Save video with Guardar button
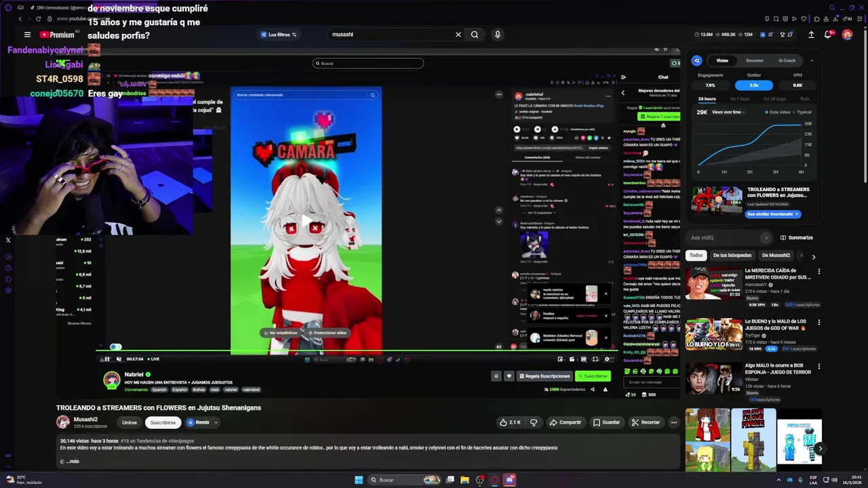This screenshot has width=868, height=488. 606,422
